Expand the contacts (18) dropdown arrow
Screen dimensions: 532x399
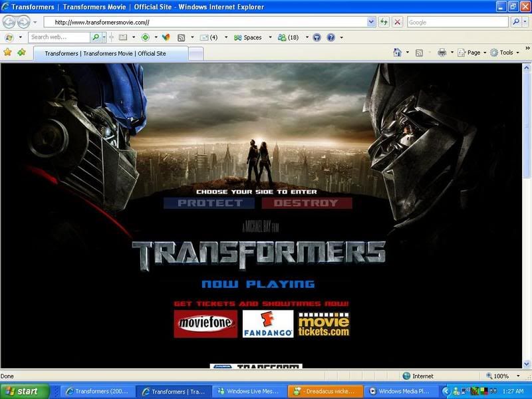pos(307,37)
